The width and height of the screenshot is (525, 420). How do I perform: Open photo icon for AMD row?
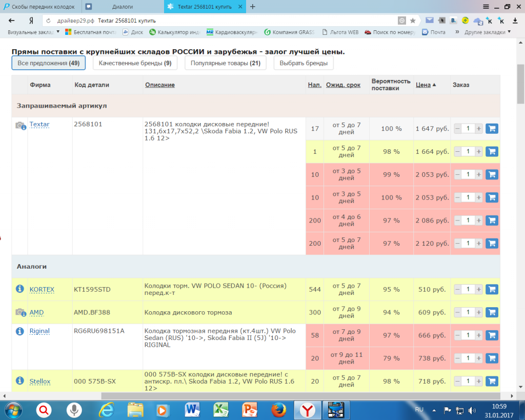coord(21,312)
